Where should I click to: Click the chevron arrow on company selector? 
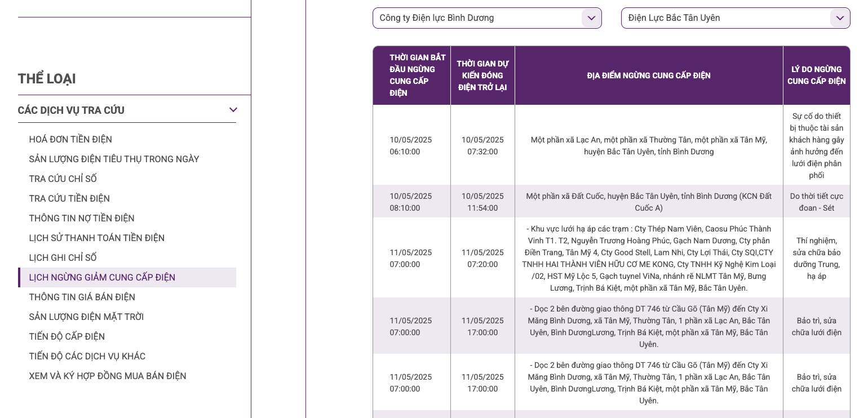[591, 18]
